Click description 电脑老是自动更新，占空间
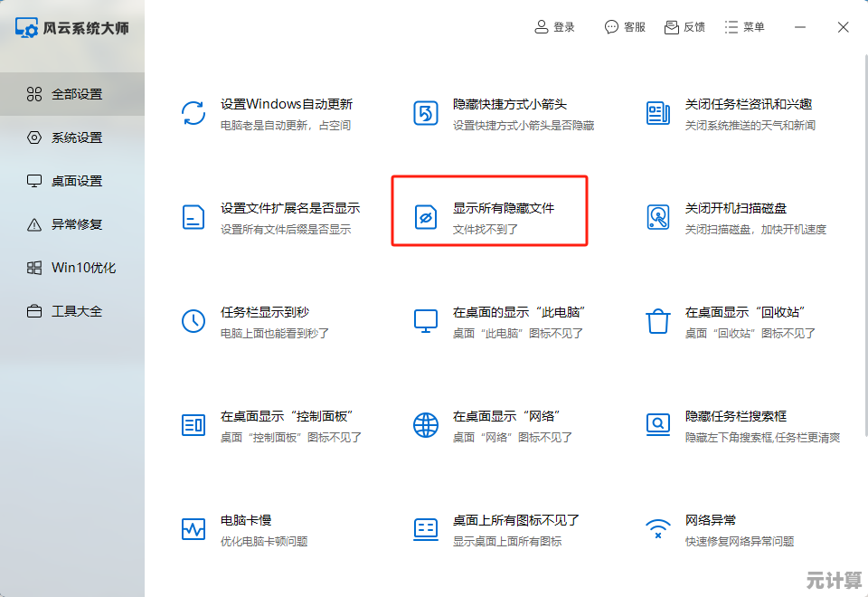The height and width of the screenshot is (597, 868). tap(286, 126)
